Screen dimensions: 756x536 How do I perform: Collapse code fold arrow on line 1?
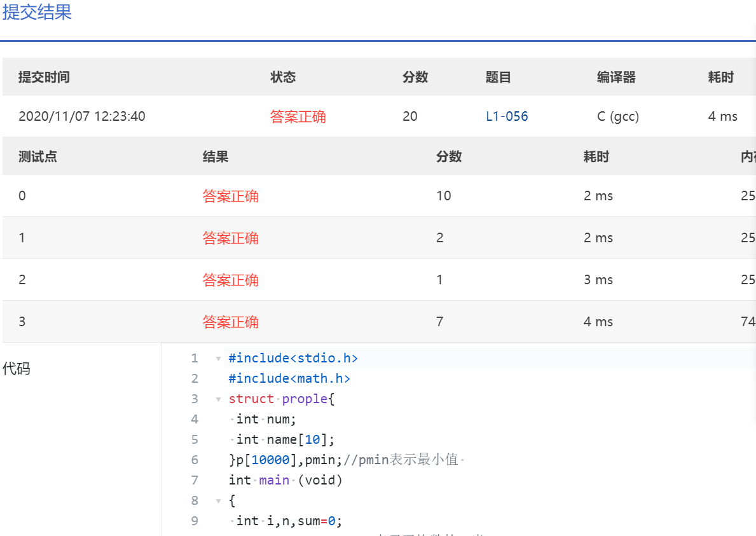pyautogui.click(x=218, y=359)
